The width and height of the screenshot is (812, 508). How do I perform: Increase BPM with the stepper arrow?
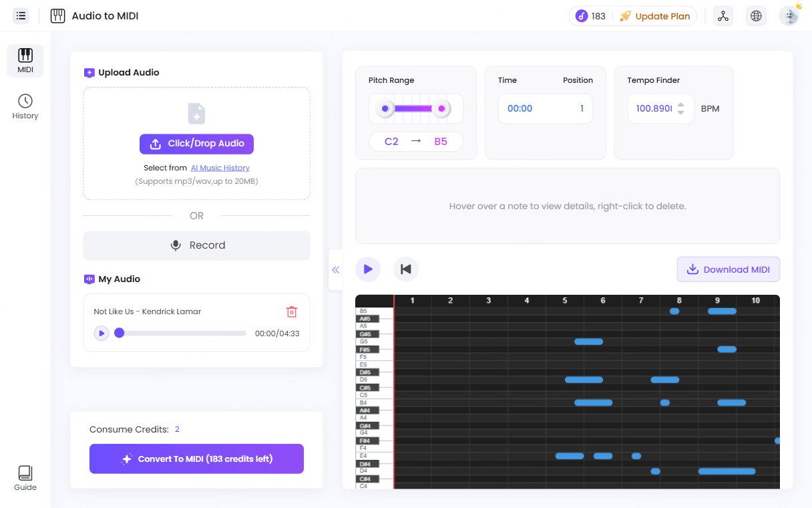(680, 104)
